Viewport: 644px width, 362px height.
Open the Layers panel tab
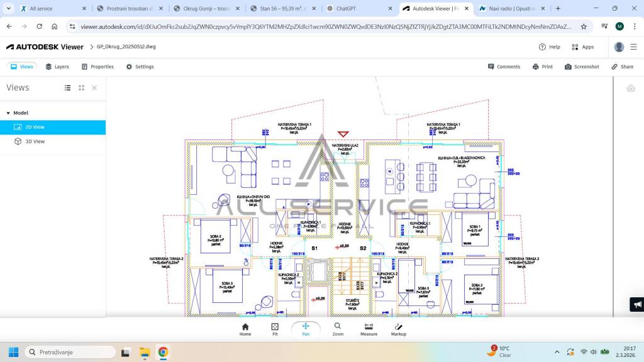click(57, 67)
